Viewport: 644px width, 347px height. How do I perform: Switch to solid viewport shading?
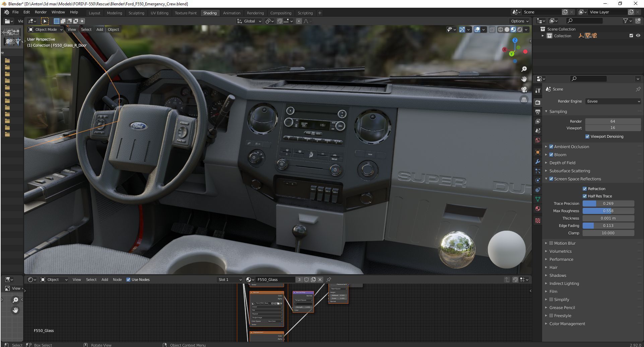click(507, 30)
